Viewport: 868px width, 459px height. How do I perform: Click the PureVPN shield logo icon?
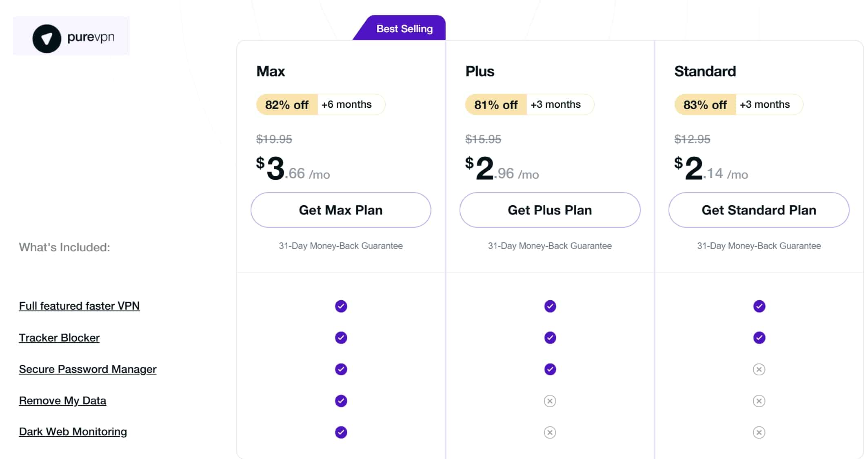[47, 39]
